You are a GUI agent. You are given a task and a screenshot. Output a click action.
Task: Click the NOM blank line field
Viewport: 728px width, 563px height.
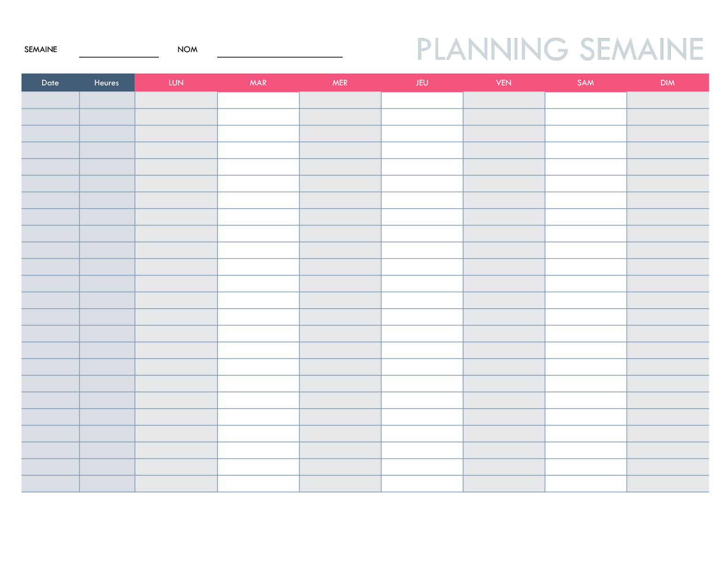(x=279, y=52)
